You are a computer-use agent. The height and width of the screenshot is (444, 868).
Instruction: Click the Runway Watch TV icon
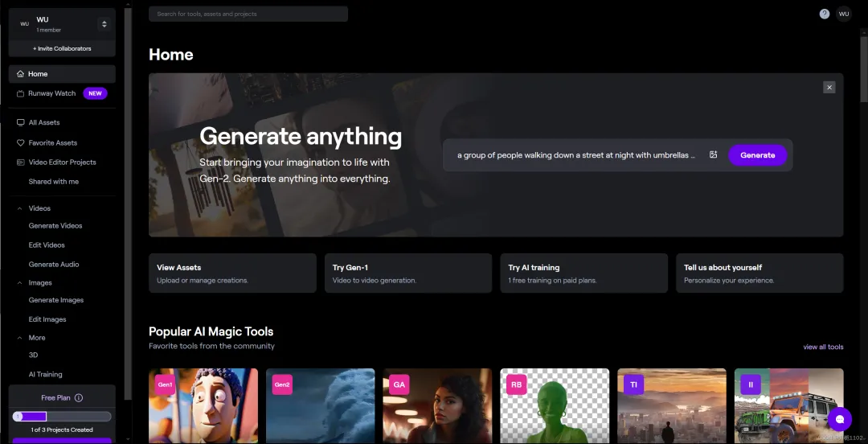click(x=20, y=93)
